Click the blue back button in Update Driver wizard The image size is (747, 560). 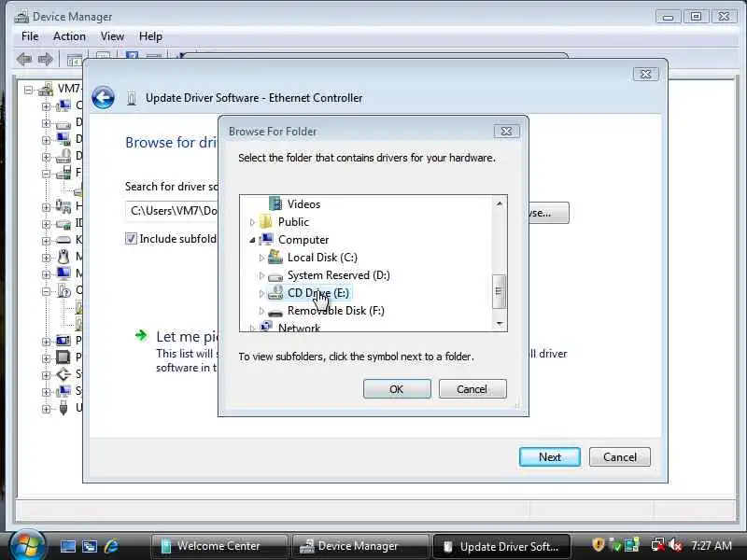tap(103, 98)
